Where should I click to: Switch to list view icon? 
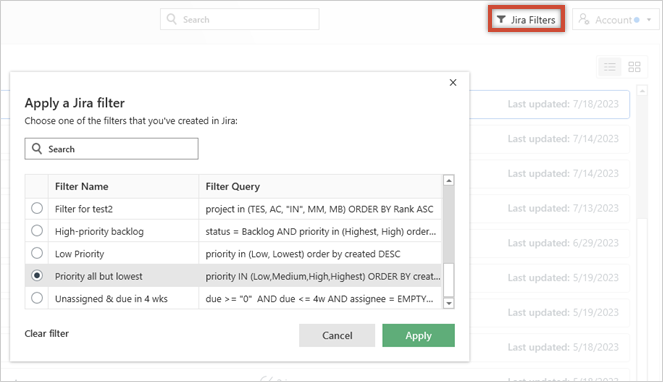coord(609,67)
